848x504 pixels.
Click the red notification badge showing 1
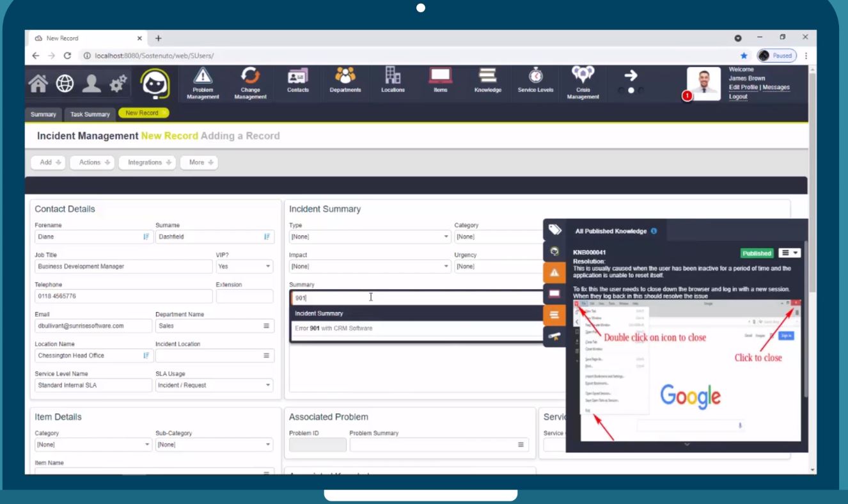pyautogui.click(x=687, y=96)
